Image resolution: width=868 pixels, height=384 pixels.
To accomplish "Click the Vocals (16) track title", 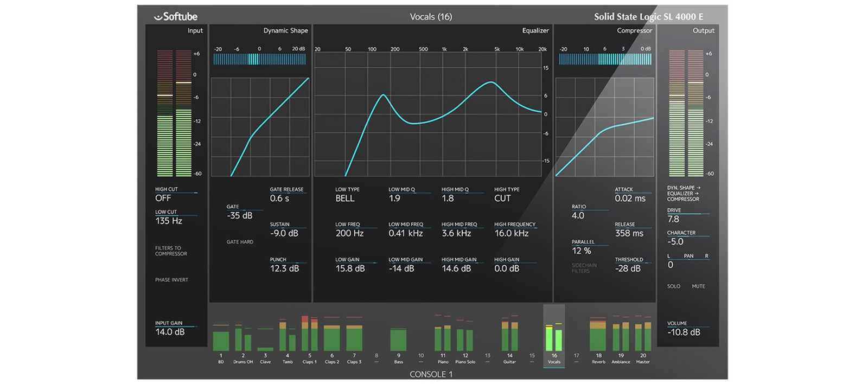I will 431,17.
